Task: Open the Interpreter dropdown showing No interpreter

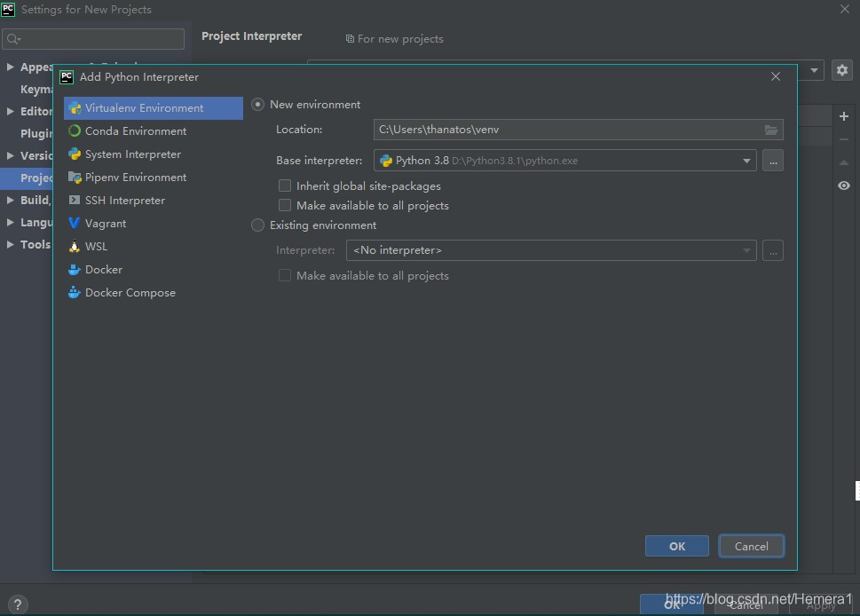Action: (x=551, y=250)
